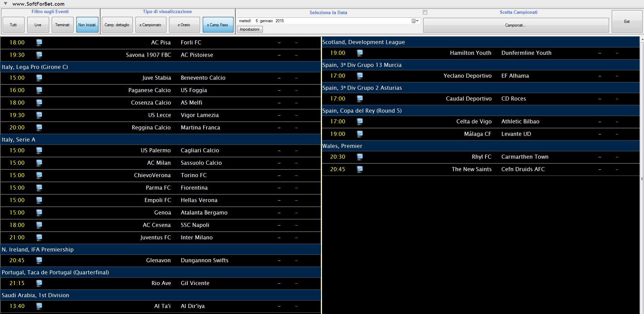Viewport: 644px width, 314px height.
Task: Select Italy, Serie A league header
Action: (161, 140)
